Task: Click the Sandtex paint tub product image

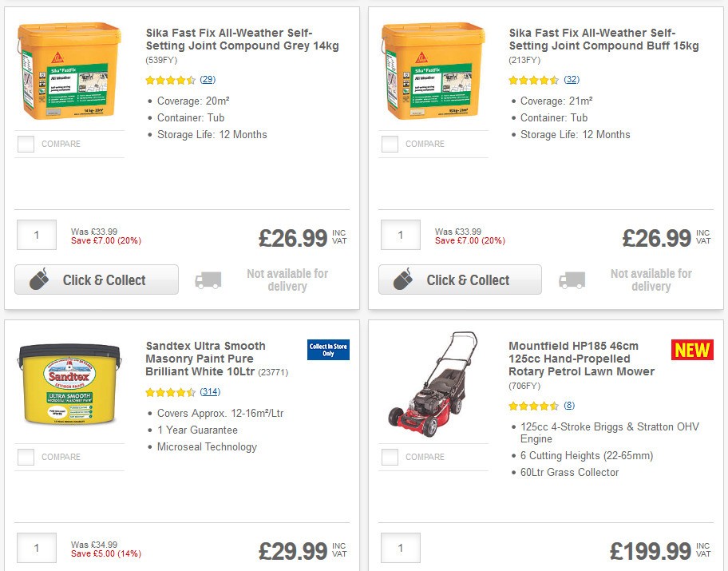Action: [69, 383]
